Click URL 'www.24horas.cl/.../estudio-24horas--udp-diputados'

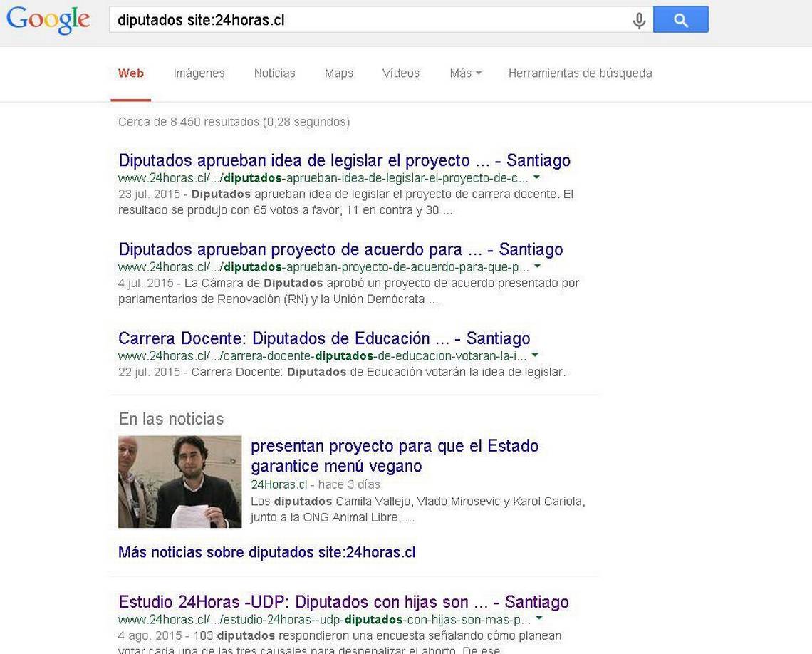click(x=325, y=619)
